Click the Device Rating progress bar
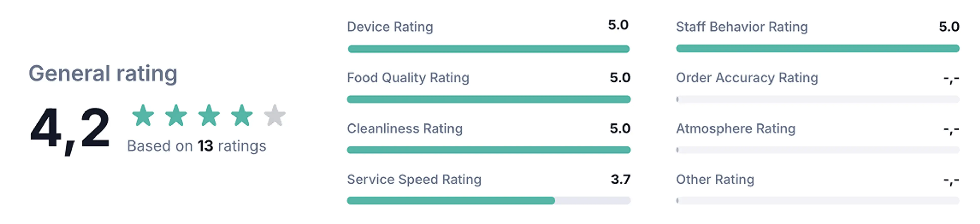Viewport: 980px width, 224px height. 488,49
